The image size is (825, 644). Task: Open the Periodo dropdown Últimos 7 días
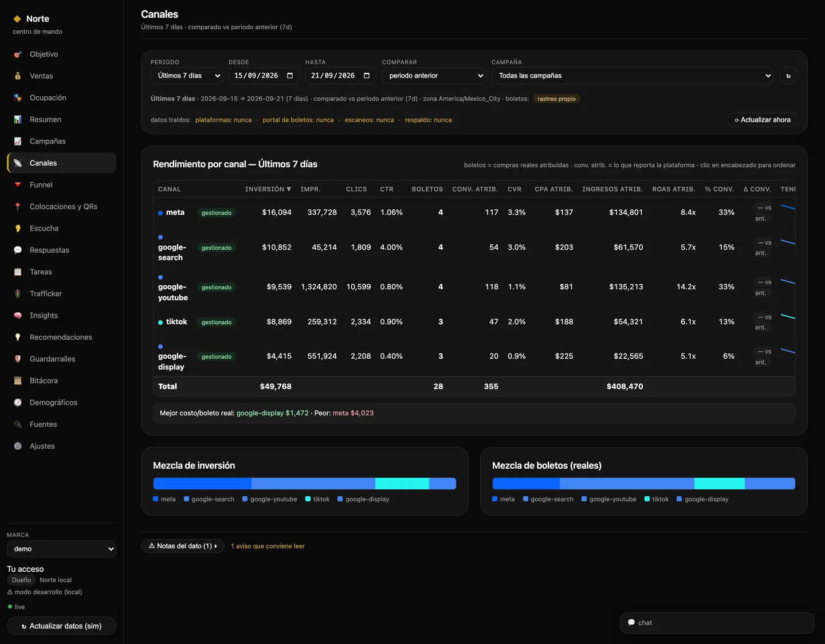[x=187, y=76]
